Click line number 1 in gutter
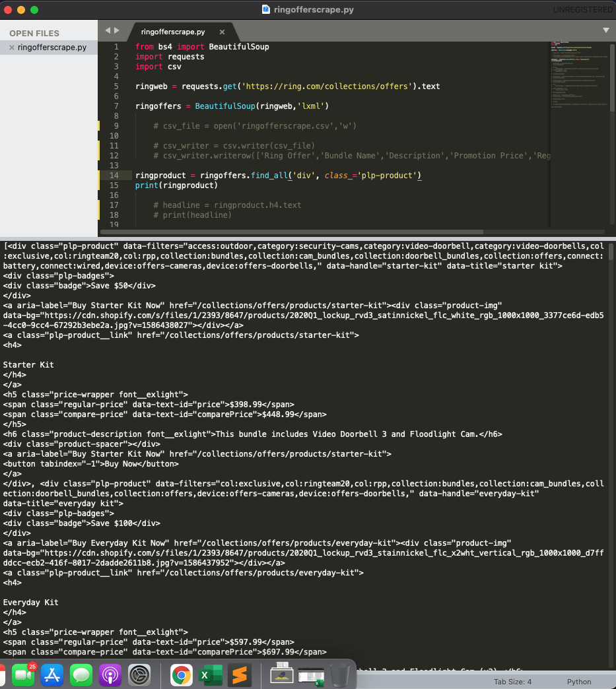This screenshot has height=689, width=616. [116, 47]
